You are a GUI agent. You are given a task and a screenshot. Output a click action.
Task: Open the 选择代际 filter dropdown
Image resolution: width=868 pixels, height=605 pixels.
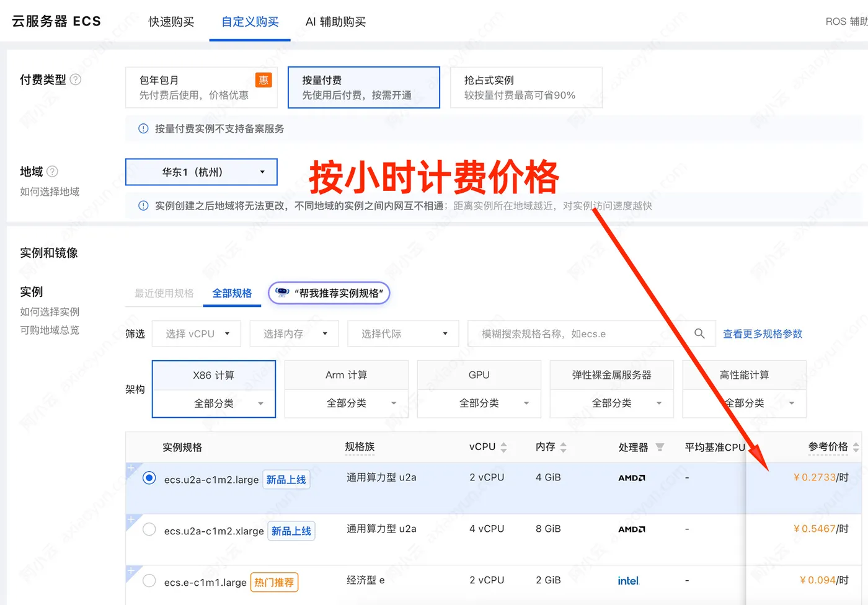click(x=403, y=333)
